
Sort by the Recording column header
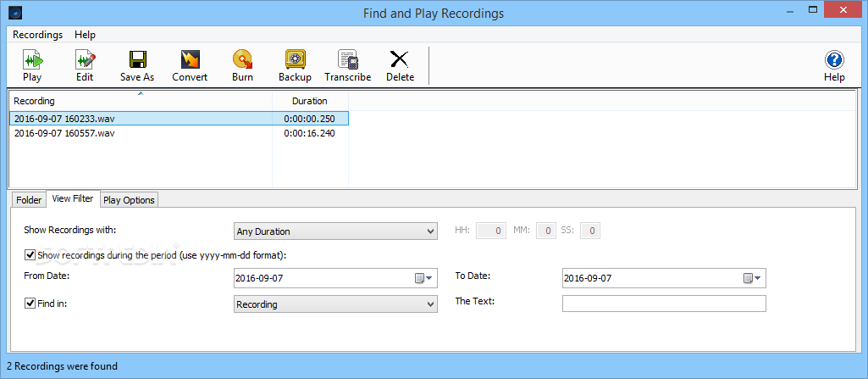tap(141, 101)
